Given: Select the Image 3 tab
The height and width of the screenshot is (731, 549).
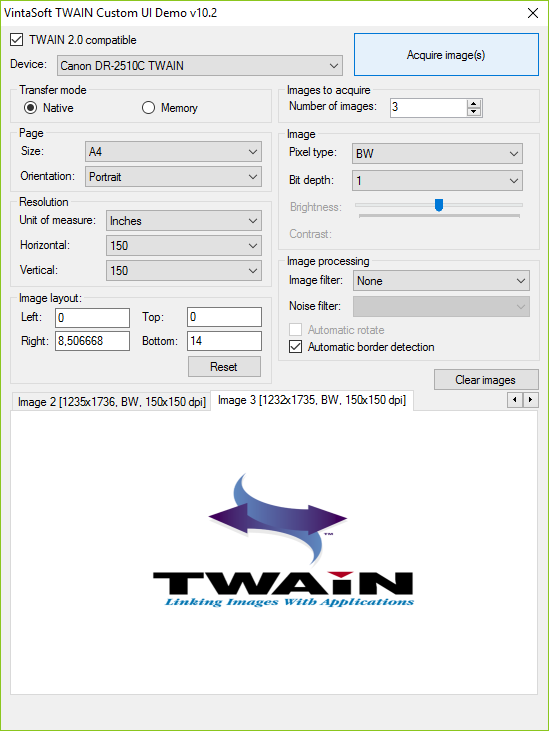Looking at the screenshot, I should [x=312, y=400].
